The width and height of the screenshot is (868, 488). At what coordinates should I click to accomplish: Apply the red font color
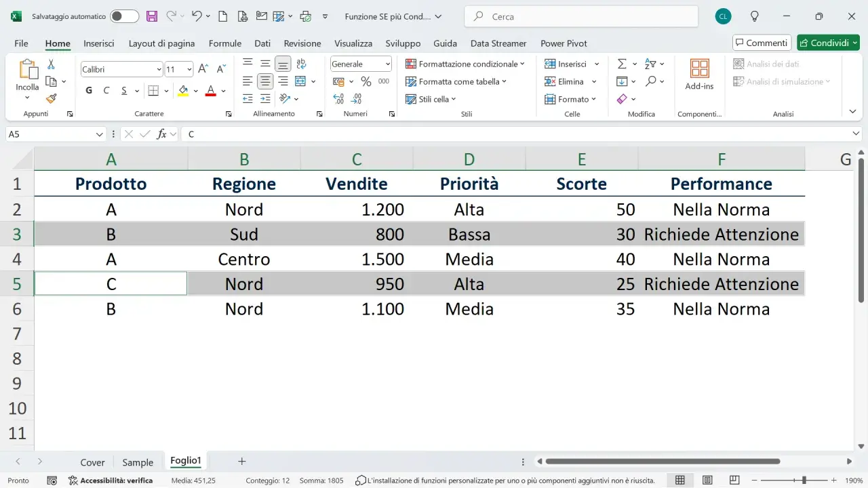[210, 90]
